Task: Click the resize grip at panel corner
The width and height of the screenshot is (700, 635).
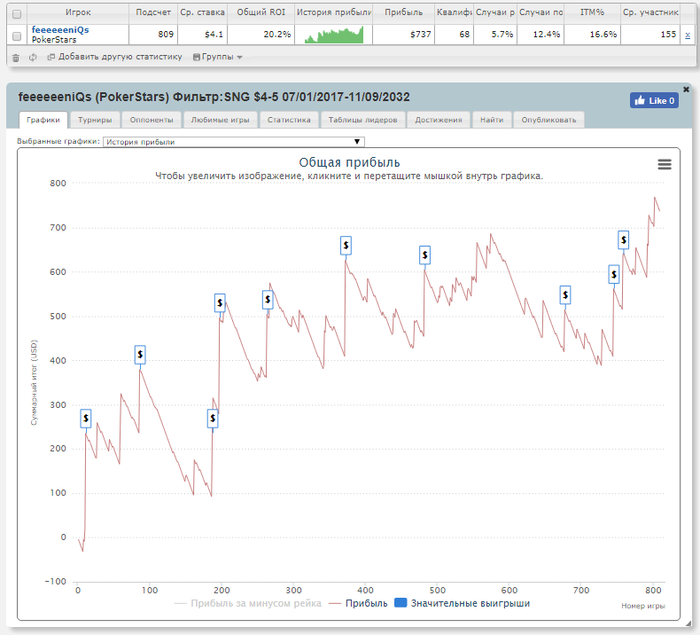Action: (x=688, y=623)
